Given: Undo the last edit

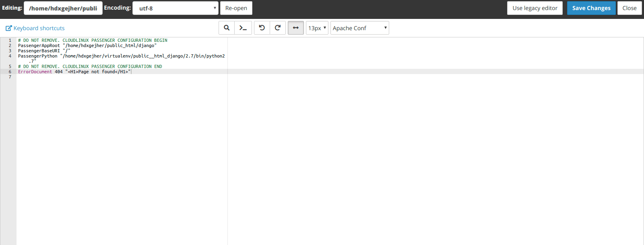Looking at the screenshot, I should [x=262, y=28].
